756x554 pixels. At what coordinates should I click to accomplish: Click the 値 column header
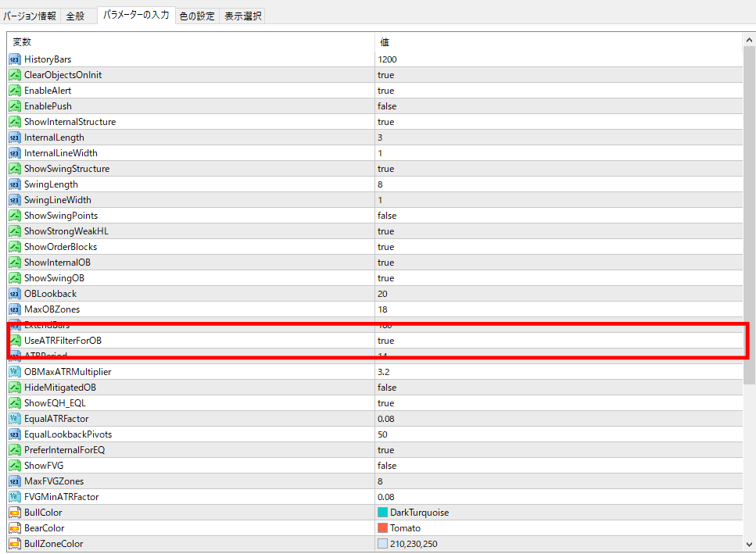385,42
